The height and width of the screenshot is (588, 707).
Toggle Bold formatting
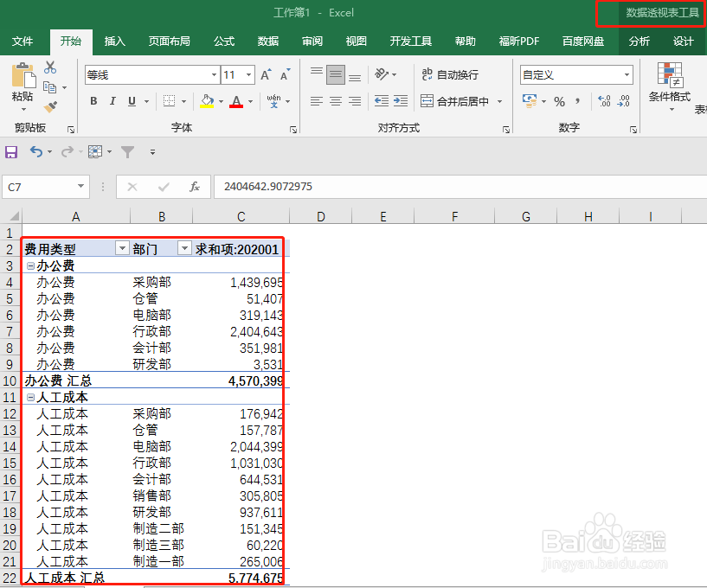(93, 101)
